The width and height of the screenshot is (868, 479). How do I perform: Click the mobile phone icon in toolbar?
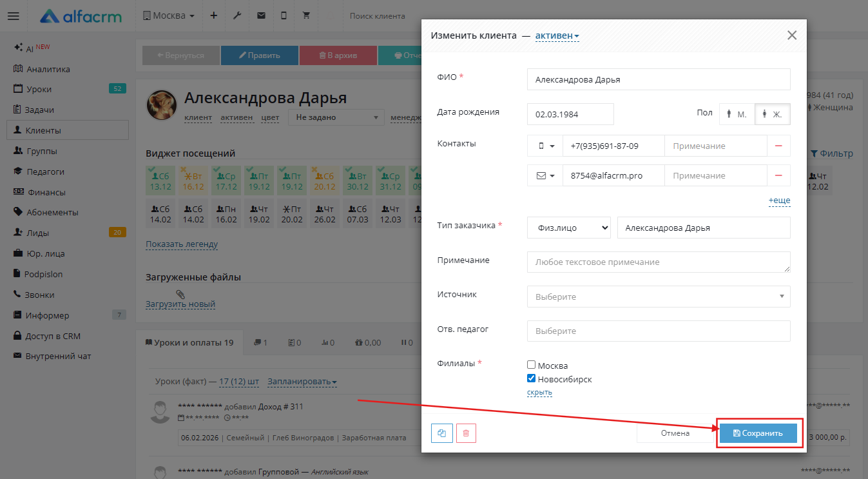(284, 16)
